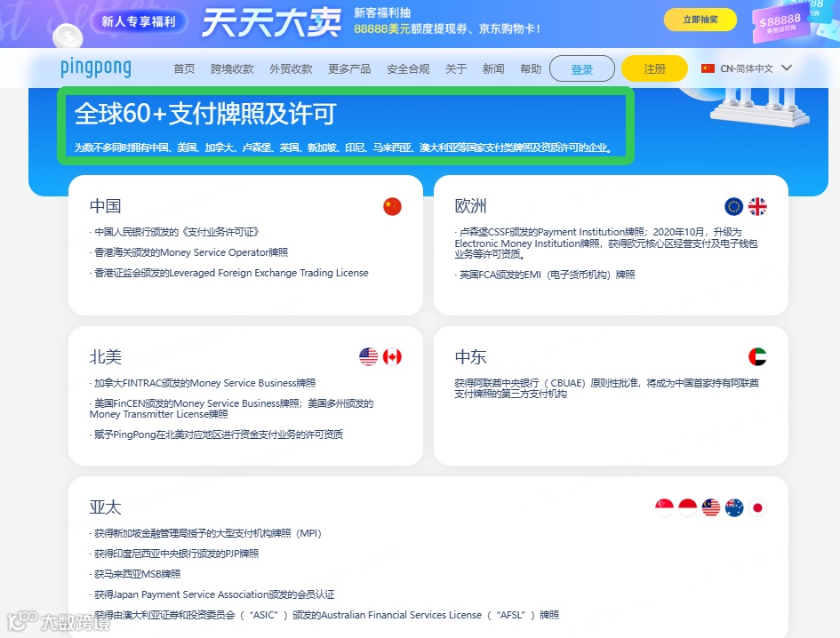840x638 pixels.
Task: Click the UK flag in 欧洲 card
Action: [757, 206]
